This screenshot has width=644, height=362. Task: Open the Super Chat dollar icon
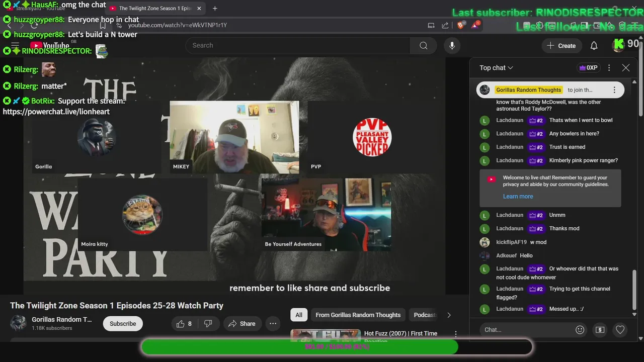600,330
